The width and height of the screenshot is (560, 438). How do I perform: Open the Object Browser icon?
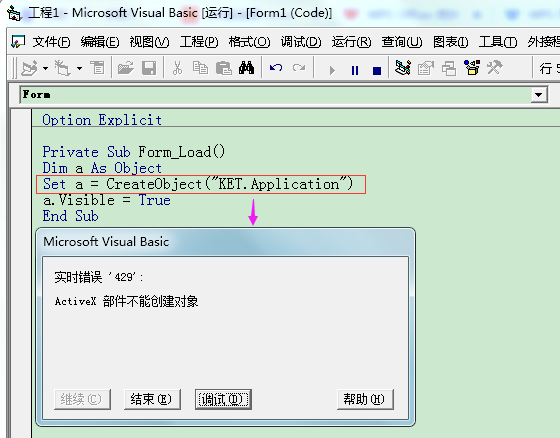[x=472, y=68]
